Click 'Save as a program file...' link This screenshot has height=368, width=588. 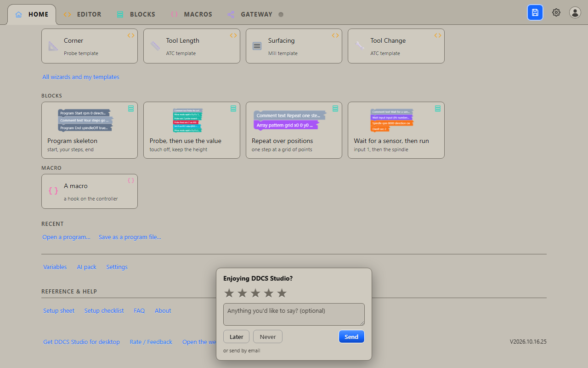click(x=130, y=237)
